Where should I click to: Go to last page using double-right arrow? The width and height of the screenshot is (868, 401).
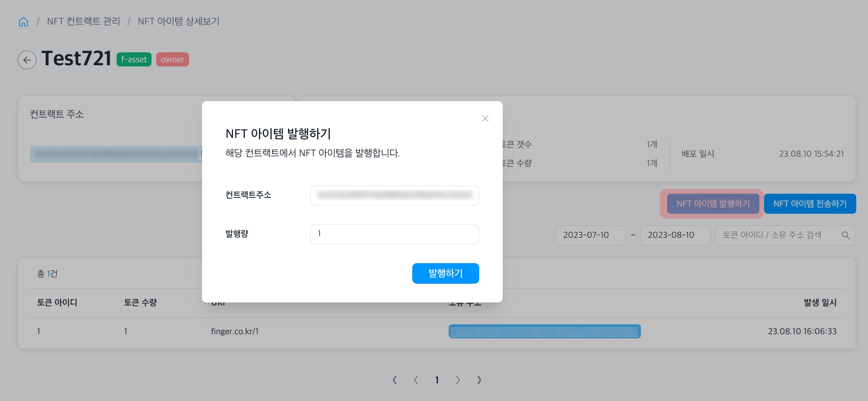click(479, 380)
